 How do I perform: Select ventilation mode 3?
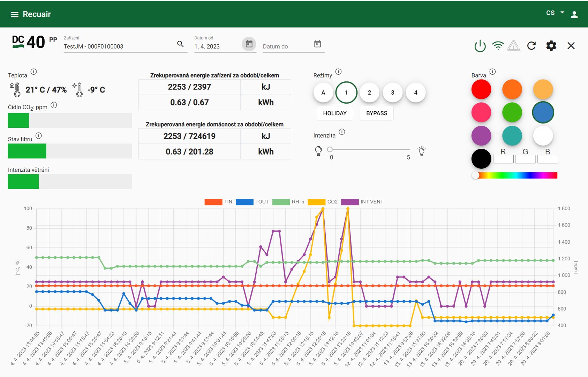coord(392,93)
